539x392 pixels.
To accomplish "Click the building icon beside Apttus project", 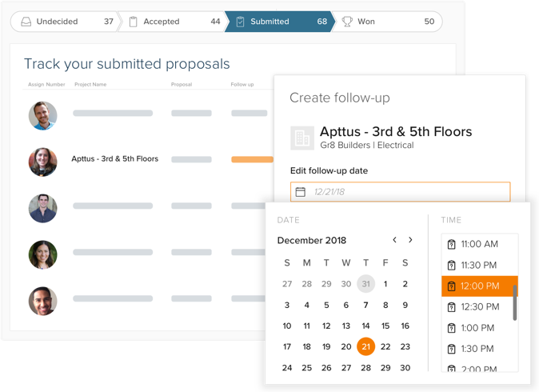I will (302, 138).
